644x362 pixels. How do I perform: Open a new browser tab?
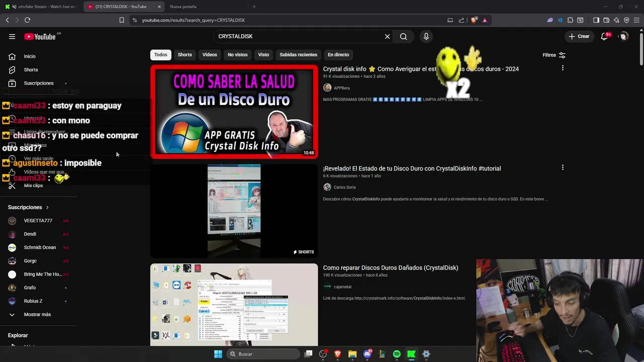[254, 7]
